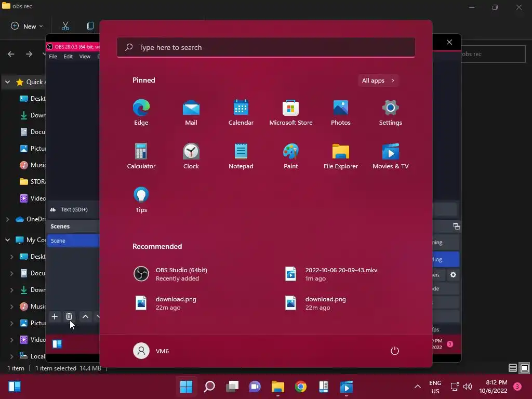
Task: Go forward in File Explorer
Action: coord(29,54)
